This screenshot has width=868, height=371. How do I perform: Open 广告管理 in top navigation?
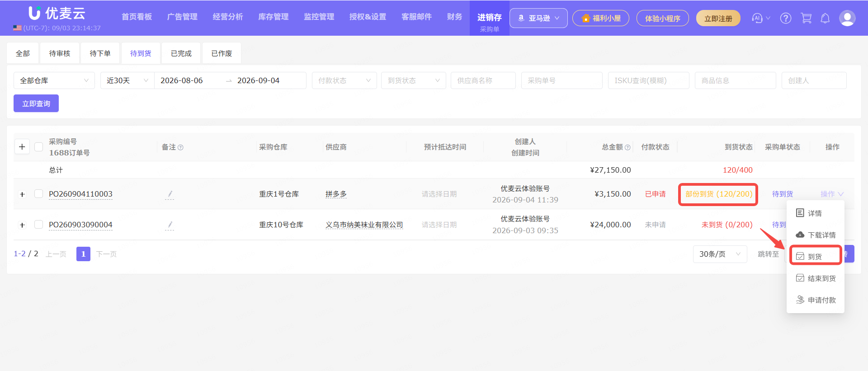point(182,17)
